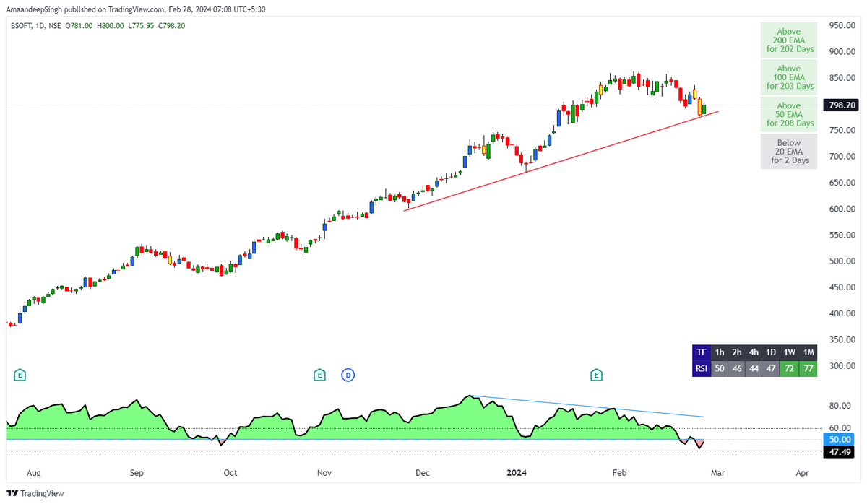Click the TF header cell
This screenshot has width=867, height=504.
[701, 352]
